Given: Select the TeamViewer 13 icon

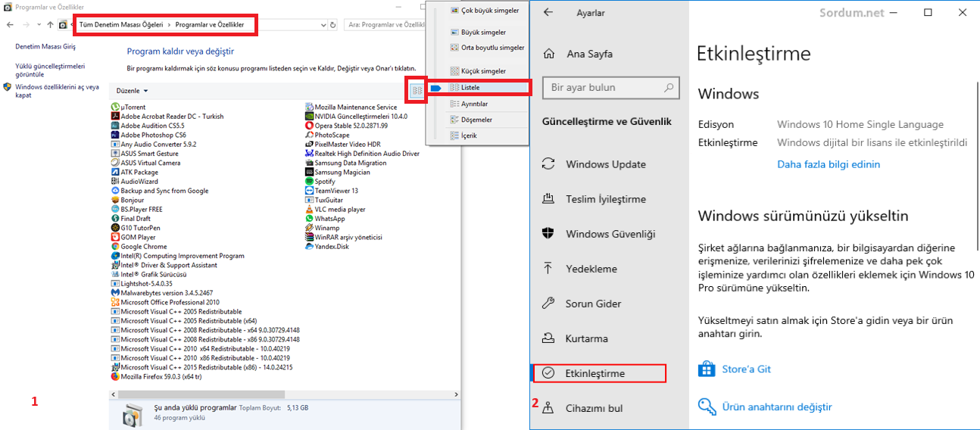Looking at the screenshot, I should [309, 191].
